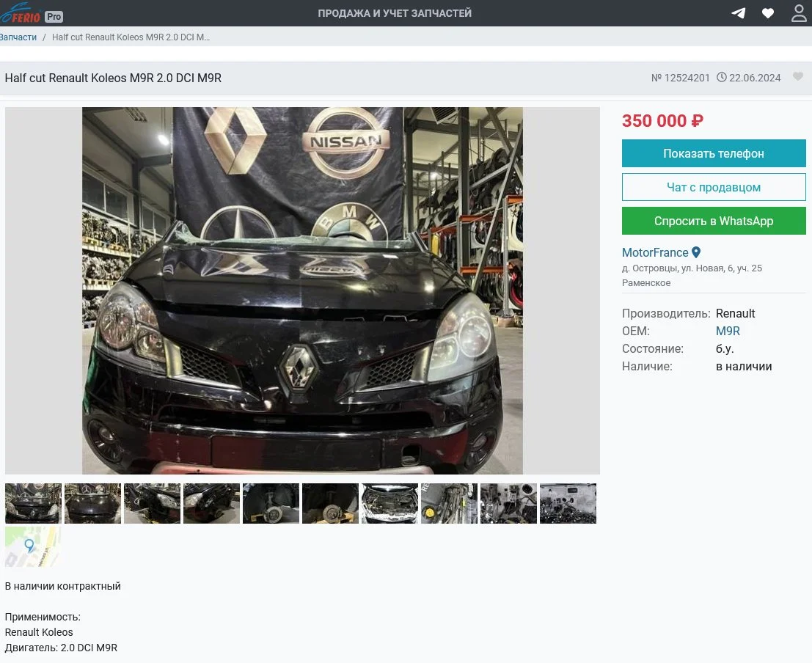Click availability value в наличии
Viewport: 812px width, 663px height.
point(744,366)
